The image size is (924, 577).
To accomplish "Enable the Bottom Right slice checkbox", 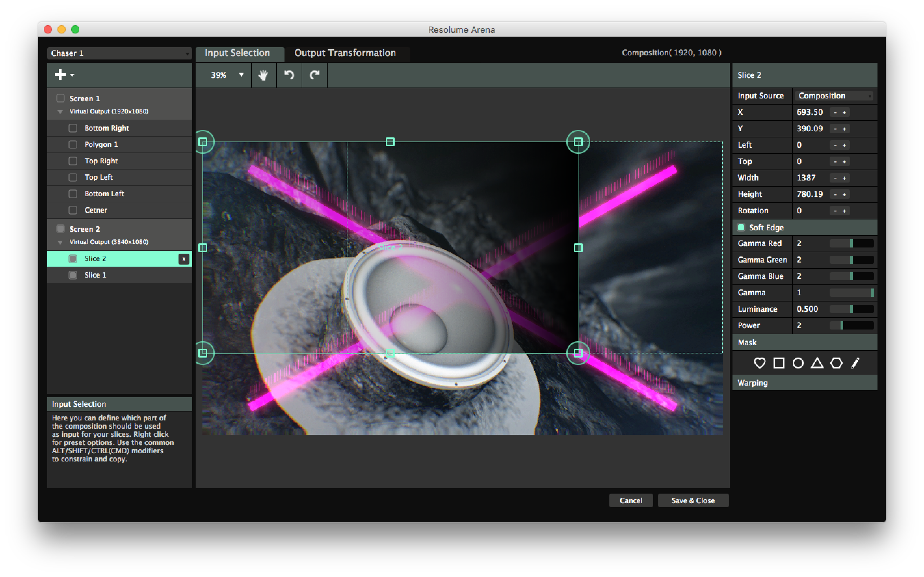I will [x=72, y=128].
